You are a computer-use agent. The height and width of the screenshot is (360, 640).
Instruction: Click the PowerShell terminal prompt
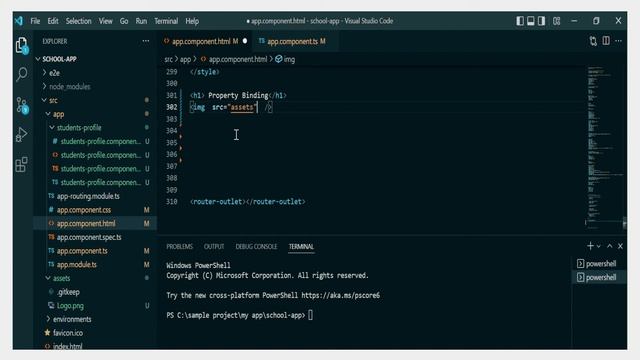240,315
